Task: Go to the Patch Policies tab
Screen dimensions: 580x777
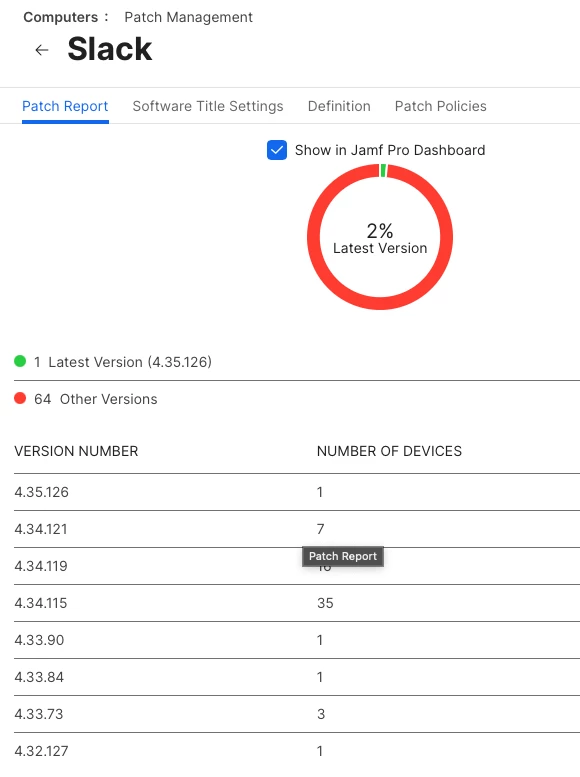Action: tap(441, 106)
